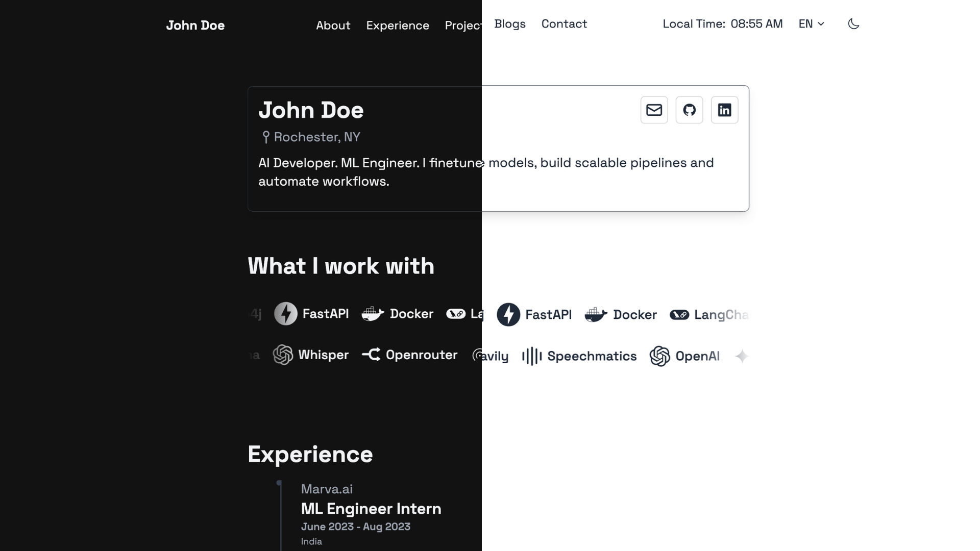Click the Openrouter logo icon
Screen dimensions: 980x551
click(x=371, y=355)
